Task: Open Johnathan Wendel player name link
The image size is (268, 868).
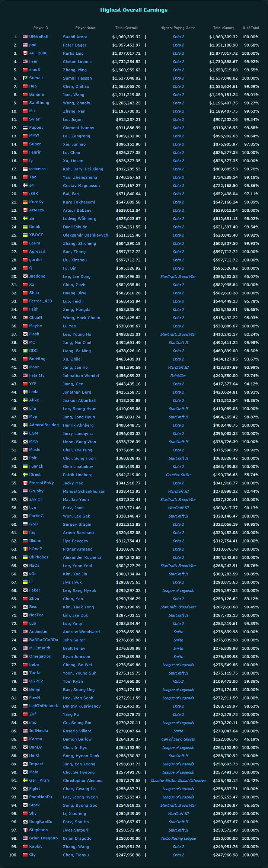Action: [x=81, y=376]
